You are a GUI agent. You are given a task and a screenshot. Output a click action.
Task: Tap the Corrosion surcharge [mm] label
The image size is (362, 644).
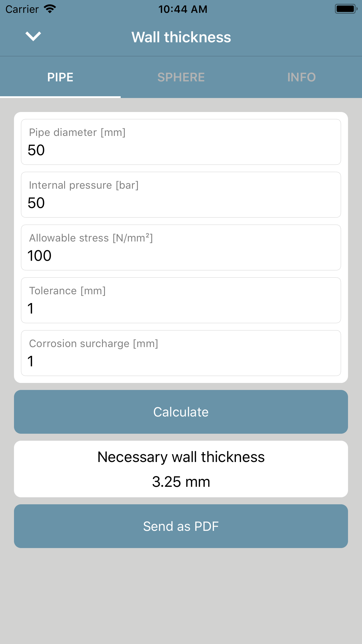[x=94, y=344]
